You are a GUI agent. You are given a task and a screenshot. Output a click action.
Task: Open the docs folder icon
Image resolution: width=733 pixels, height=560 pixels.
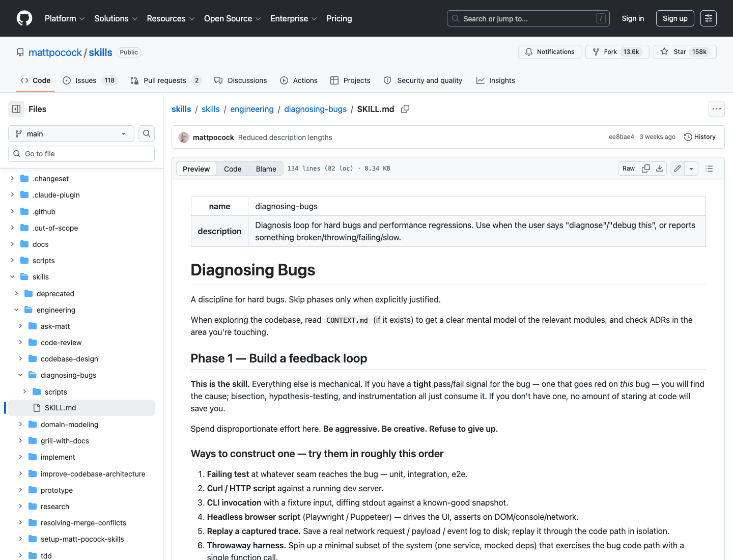tap(24, 244)
